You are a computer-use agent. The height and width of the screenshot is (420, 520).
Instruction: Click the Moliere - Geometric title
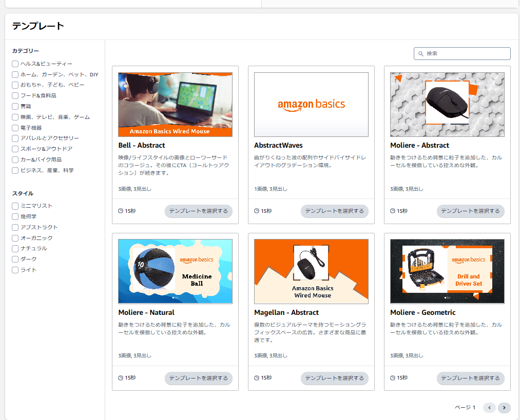[x=423, y=312]
